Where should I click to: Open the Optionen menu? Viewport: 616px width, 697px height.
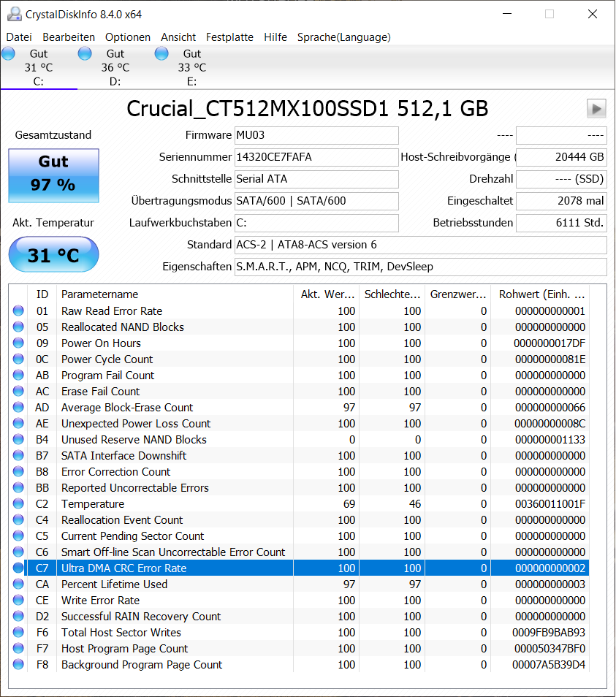pyautogui.click(x=128, y=37)
